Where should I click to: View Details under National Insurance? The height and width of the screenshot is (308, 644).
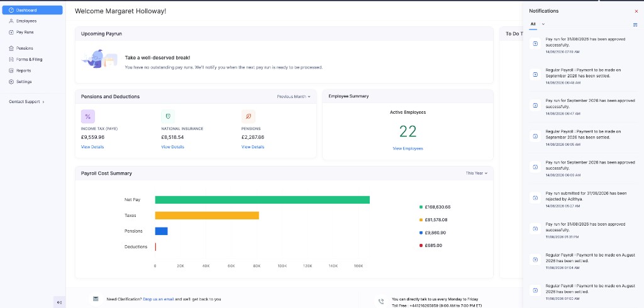[x=172, y=147]
